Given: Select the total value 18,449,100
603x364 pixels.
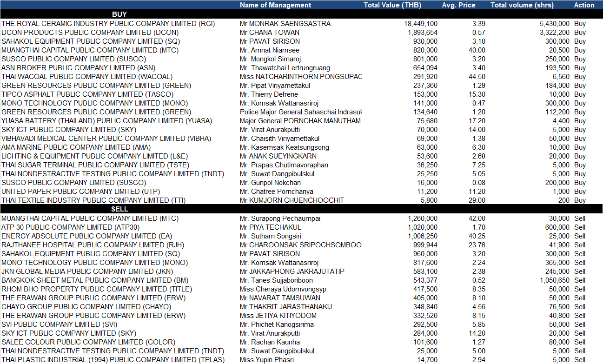Looking at the screenshot, I should click(420, 23).
